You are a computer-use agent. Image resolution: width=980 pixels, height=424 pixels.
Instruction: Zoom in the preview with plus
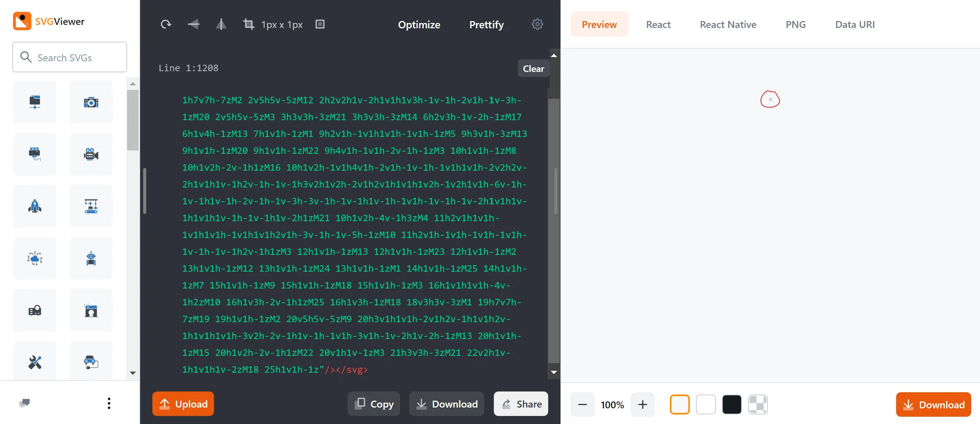pyautogui.click(x=643, y=404)
